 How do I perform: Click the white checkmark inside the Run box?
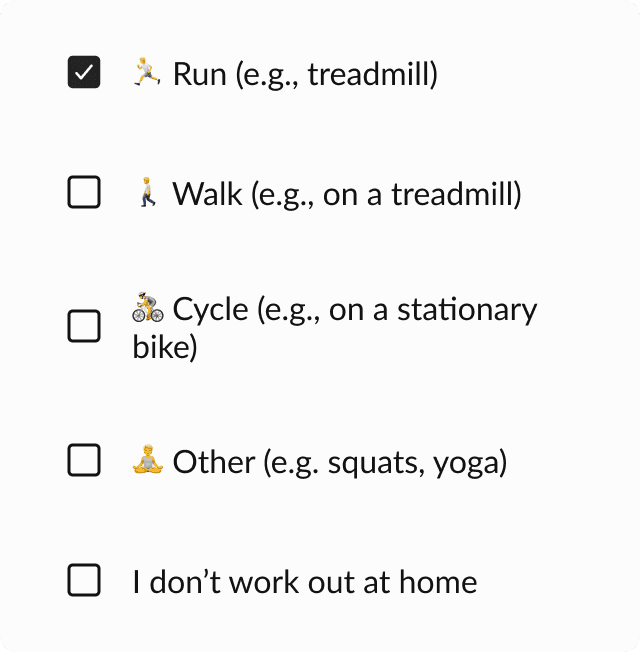click(84, 72)
